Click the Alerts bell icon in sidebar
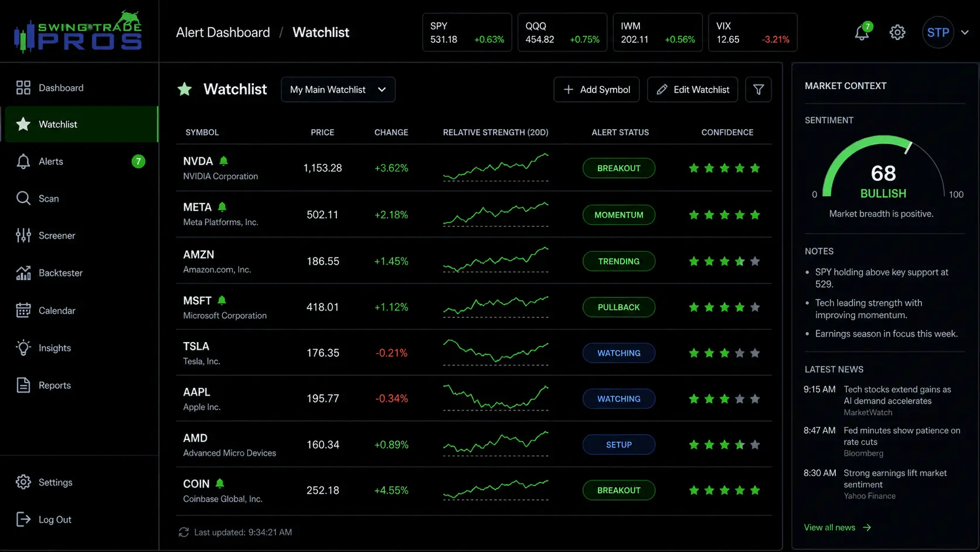Image resolution: width=980 pixels, height=552 pixels. [x=23, y=161]
